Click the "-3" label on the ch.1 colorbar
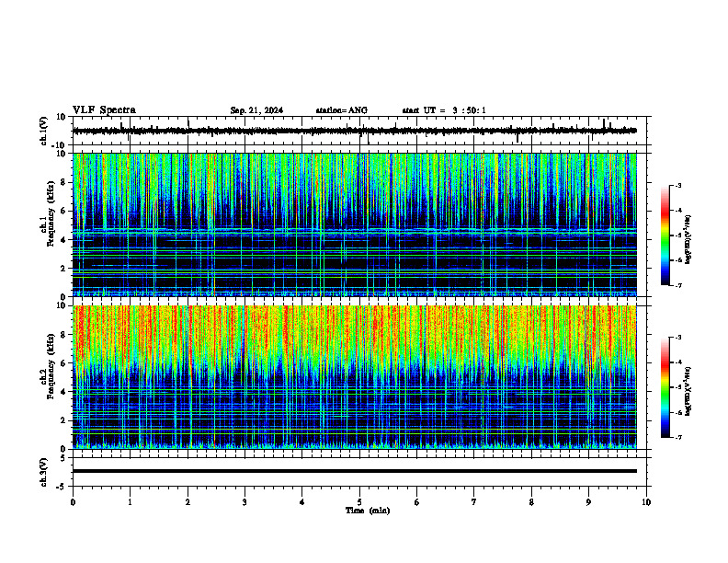728x563 pixels. (678, 185)
